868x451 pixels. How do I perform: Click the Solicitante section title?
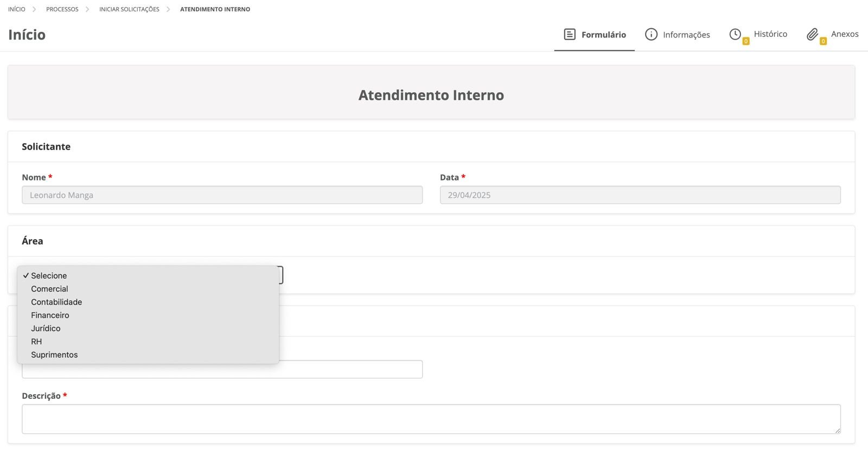[46, 146]
